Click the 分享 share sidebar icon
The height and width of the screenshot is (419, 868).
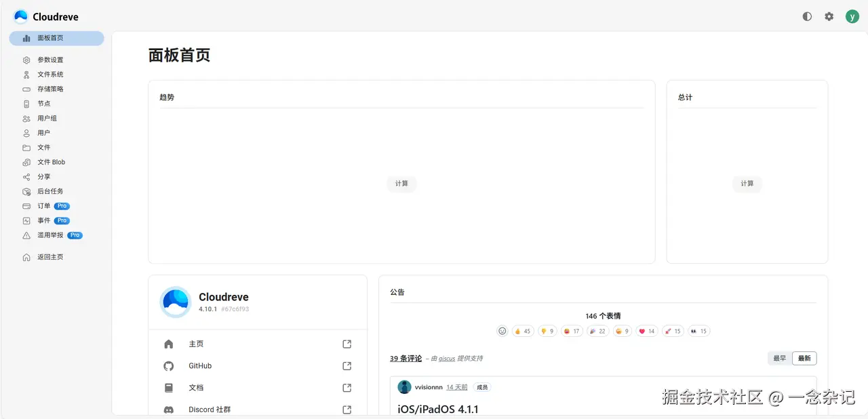point(26,177)
